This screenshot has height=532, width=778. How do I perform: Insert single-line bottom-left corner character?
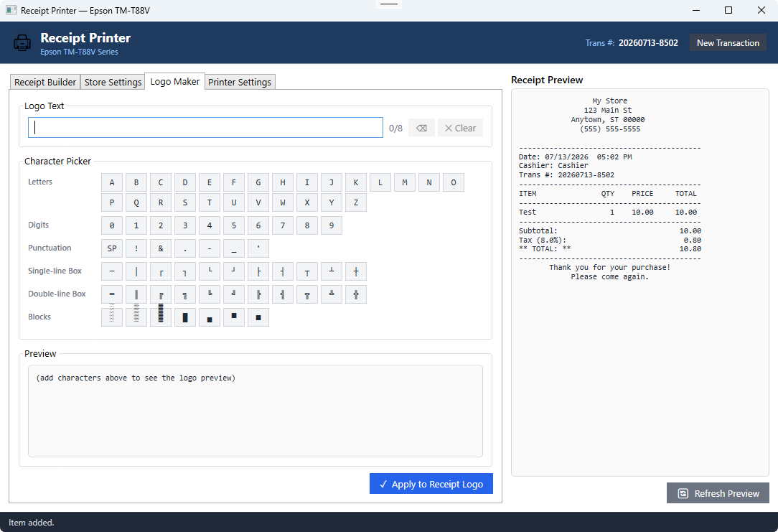[210, 271]
